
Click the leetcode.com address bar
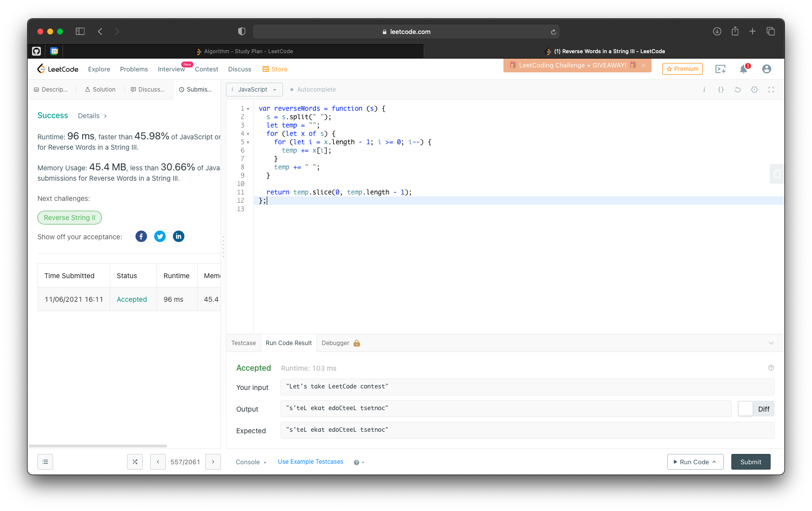406,32
